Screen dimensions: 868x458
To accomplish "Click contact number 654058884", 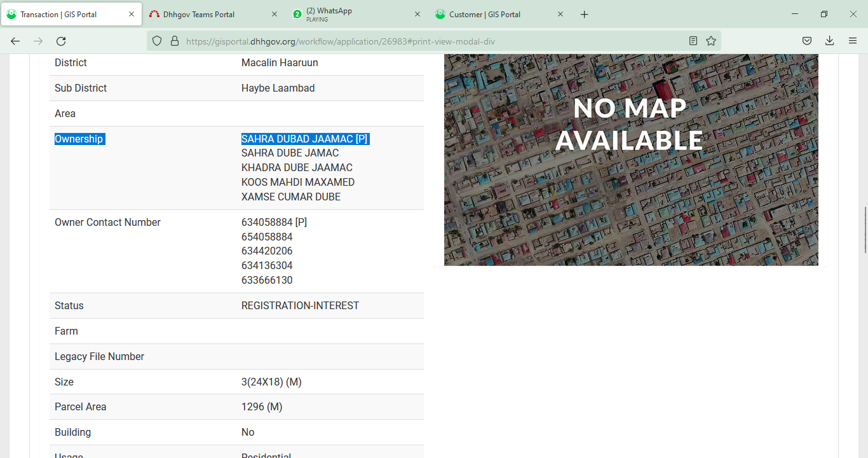I will tap(267, 237).
